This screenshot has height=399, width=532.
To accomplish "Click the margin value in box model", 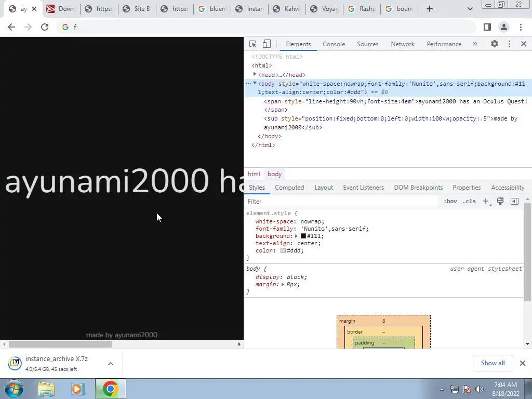I will coord(384,321).
